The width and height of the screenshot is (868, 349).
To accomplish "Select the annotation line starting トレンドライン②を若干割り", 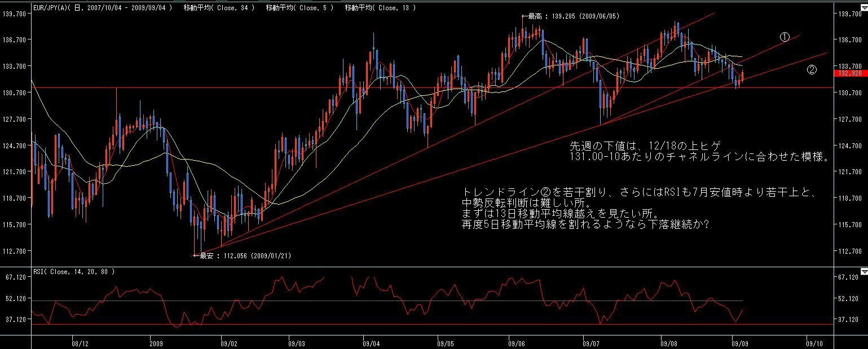I will tap(638, 193).
